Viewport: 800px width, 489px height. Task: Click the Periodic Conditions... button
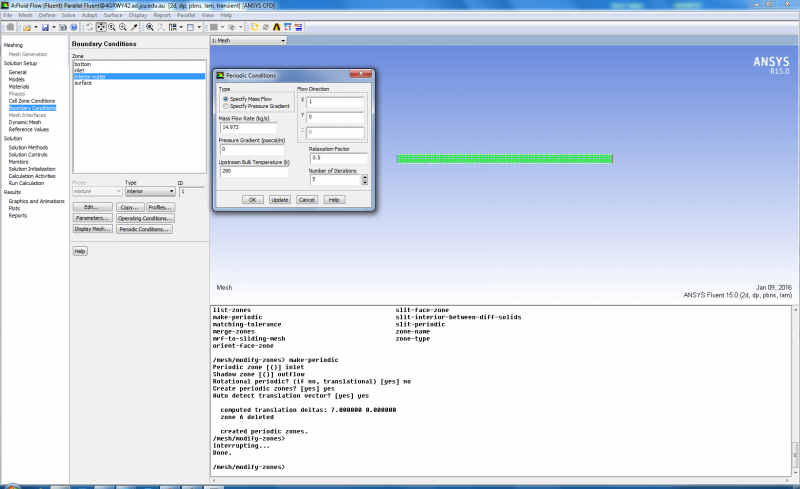click(x=144, y=229)
